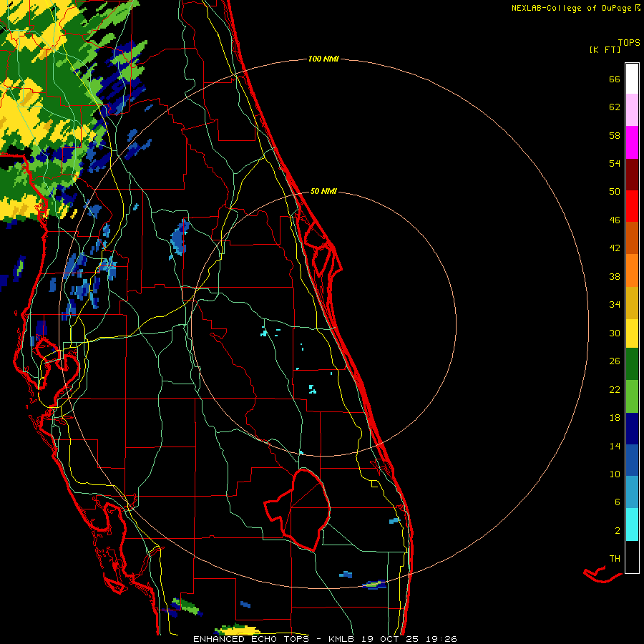
Task: Click the TOPS legend heading
Action: [x=629, y=42]
